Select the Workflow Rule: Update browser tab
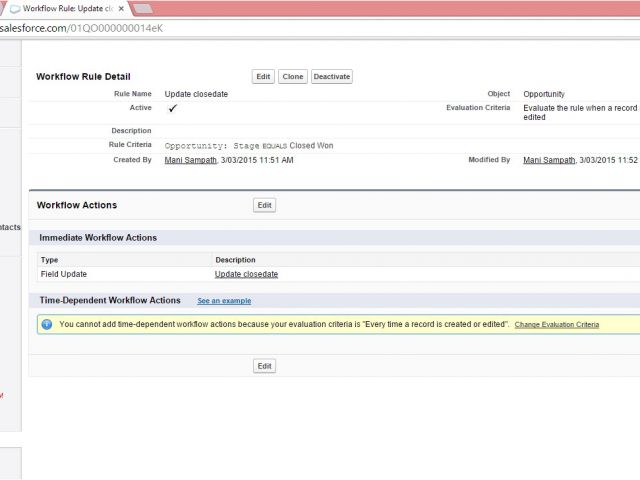This screenshot has width=640, height=480. [x=67, y=8]
